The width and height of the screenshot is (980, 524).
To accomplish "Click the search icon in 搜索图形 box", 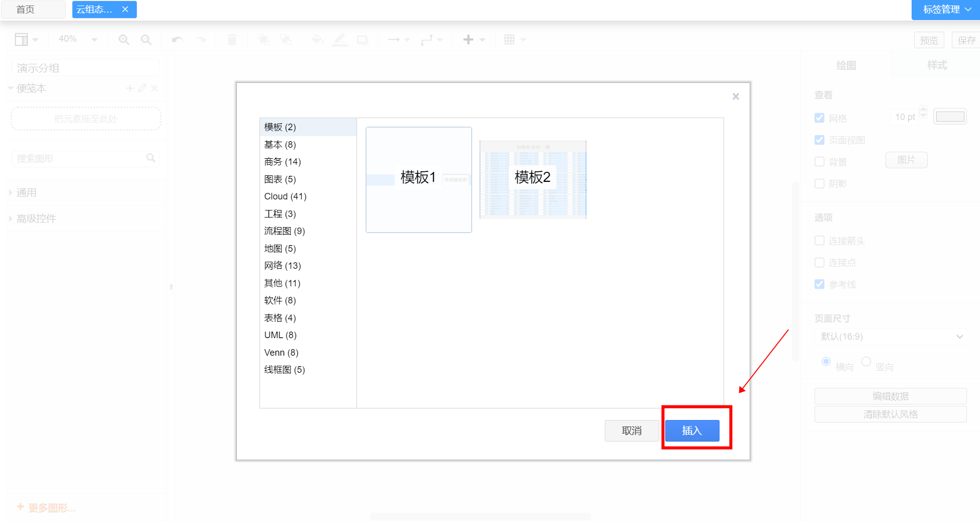I will click(x=150, y=158).
